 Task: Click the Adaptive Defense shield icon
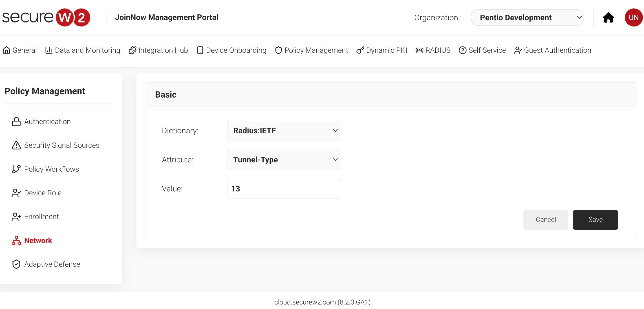pyautogui.click(x=16, y=264)
